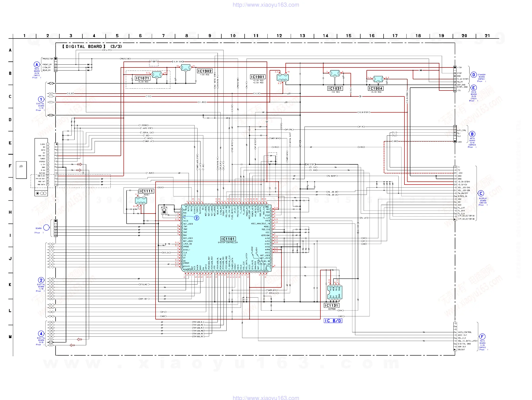Click the circled D standby board marker
Viewport: 532px width, 400px height.
click(473, 75)
